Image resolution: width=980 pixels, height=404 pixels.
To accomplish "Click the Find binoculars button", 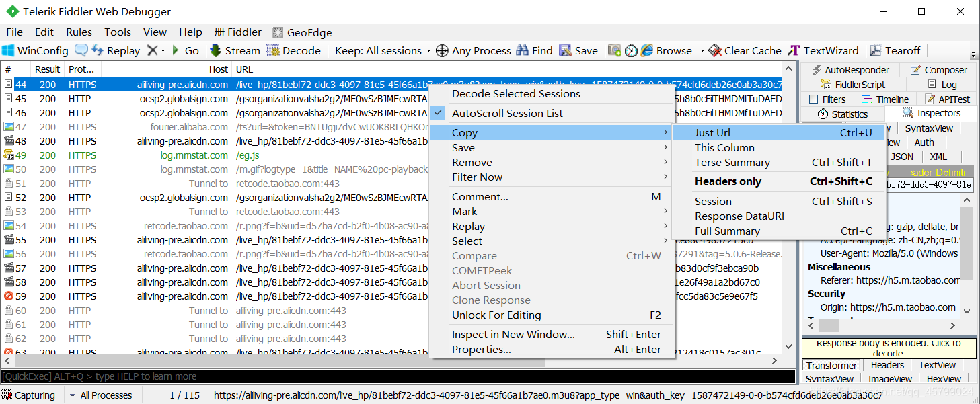I will (x=534, y=50).
